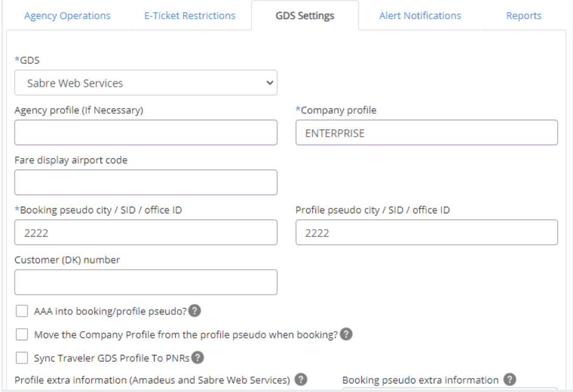Edit the Profile pseudo city / SID field
The image size is (573, 392).
point(426,232)
